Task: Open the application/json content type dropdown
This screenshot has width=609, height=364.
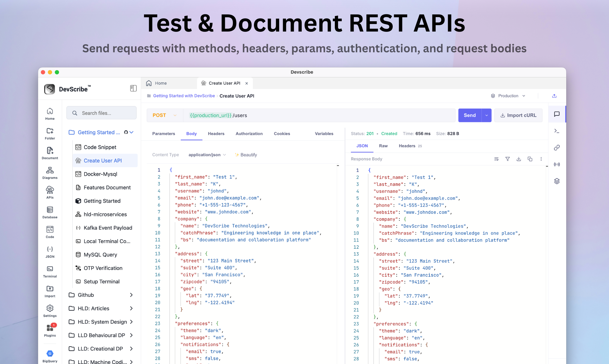Action: [x=207, y=155]
